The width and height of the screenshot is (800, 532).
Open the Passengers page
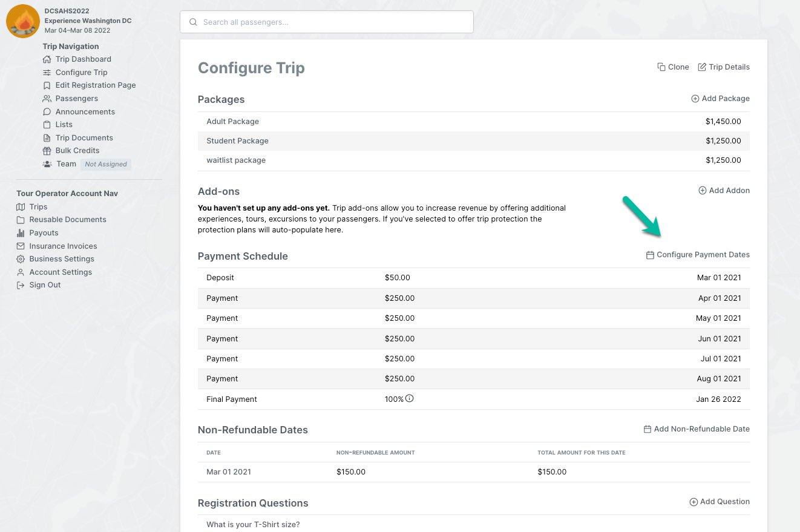click(76, 99)
